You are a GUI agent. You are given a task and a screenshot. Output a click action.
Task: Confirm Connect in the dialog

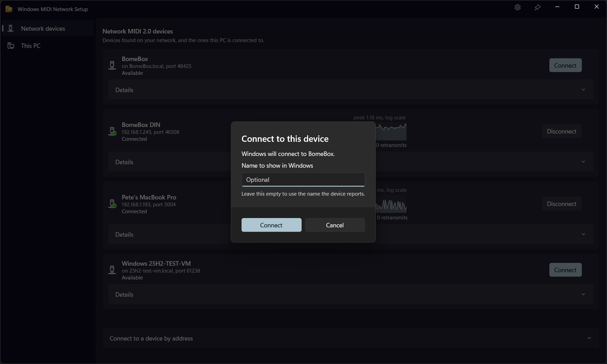coord(271,225)
